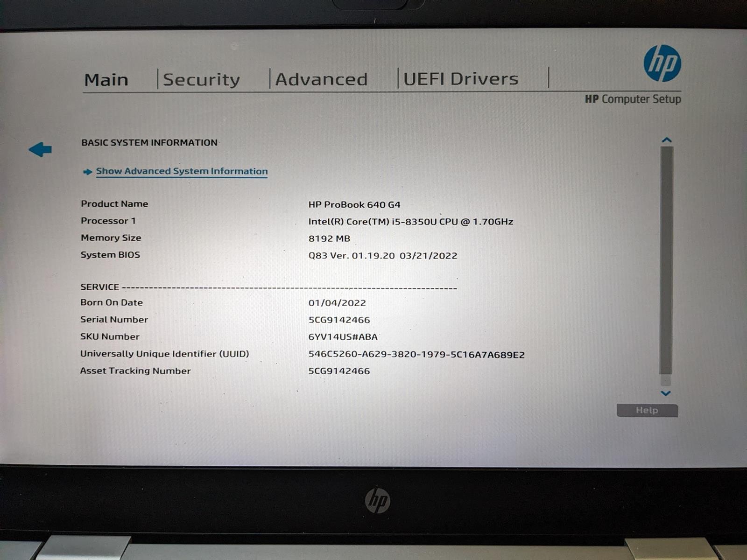This screenshot has width=747, height=560.
Task: Click the HP logo in the header
Action: point(662,63)
